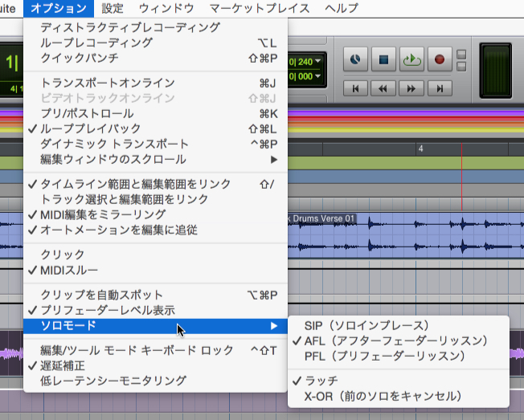The image size is (524, 420).
Task: Click Go to End button
Action: point(440,88)
